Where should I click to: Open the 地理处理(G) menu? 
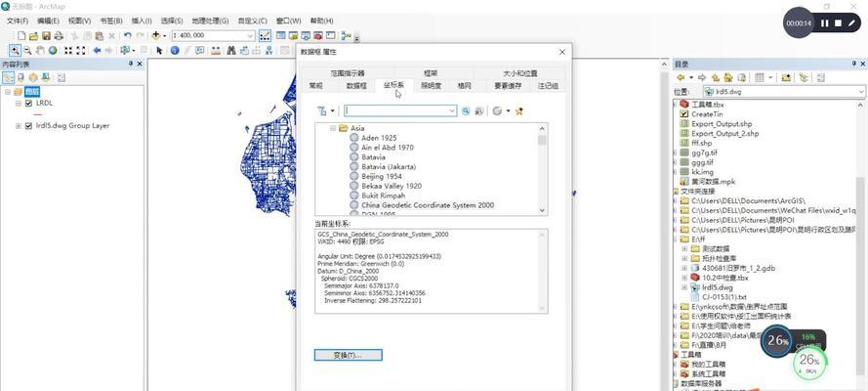210,21
